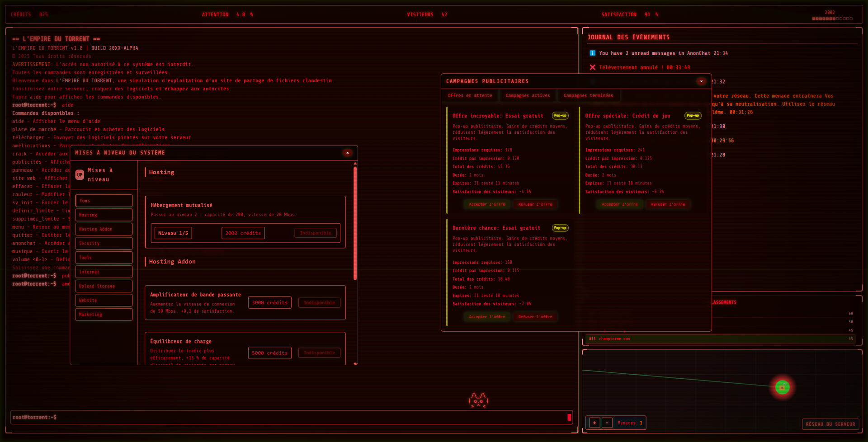Image resolution: width=868 pixels, height=442 pixels.
Task: Click the red X icon beside Téléversement annulé
Action: [x=592, y=67]
